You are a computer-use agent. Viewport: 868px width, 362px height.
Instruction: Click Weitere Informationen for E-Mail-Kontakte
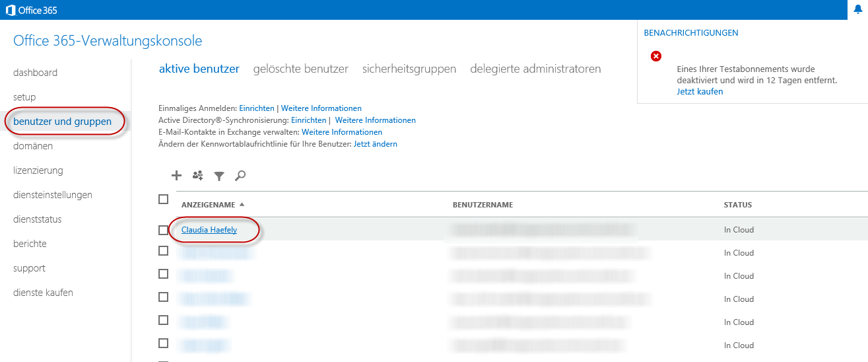342,132
